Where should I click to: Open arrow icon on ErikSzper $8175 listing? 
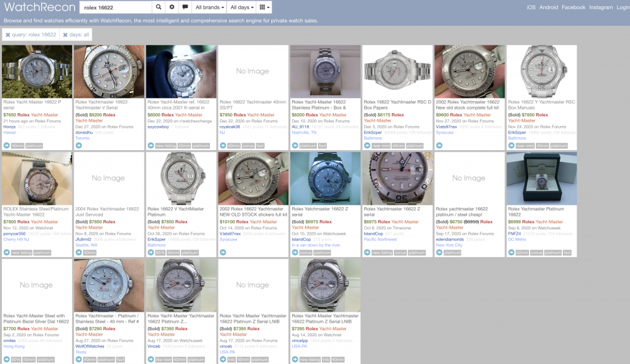tap(367, 146)
